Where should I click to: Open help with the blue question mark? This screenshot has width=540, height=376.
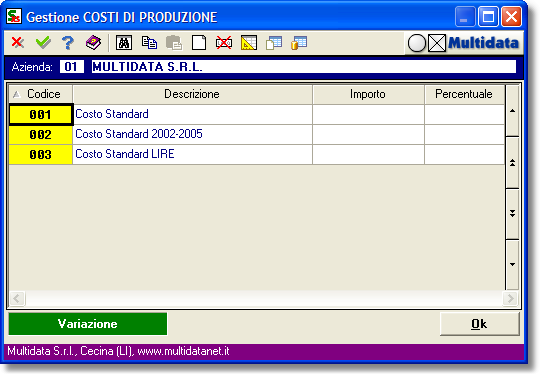[x=68, y=43]
